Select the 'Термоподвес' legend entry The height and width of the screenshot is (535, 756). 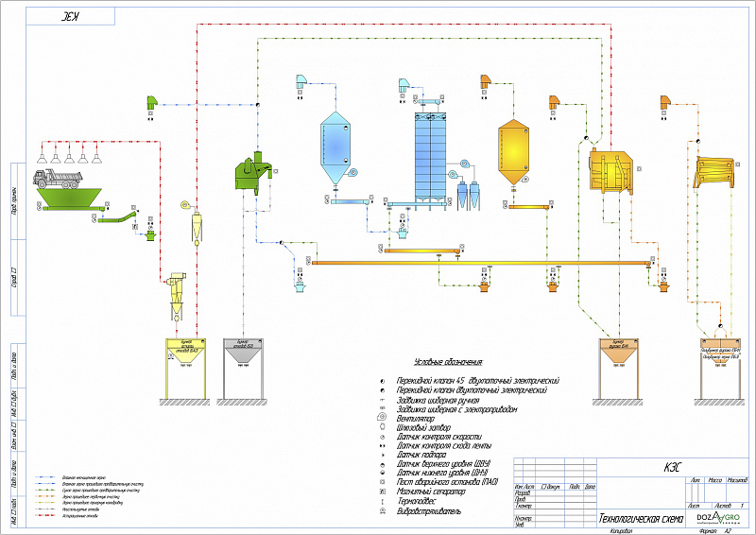[416, 501]
